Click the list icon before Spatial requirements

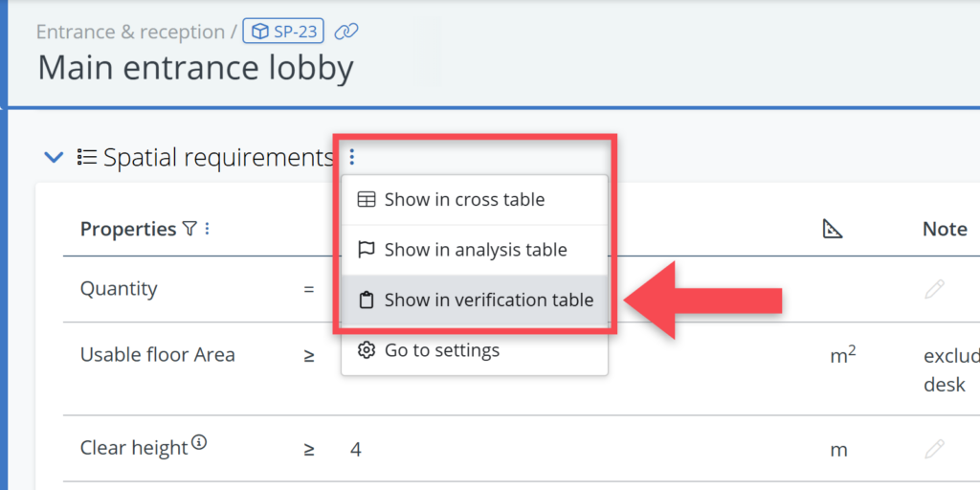(87, 157)
